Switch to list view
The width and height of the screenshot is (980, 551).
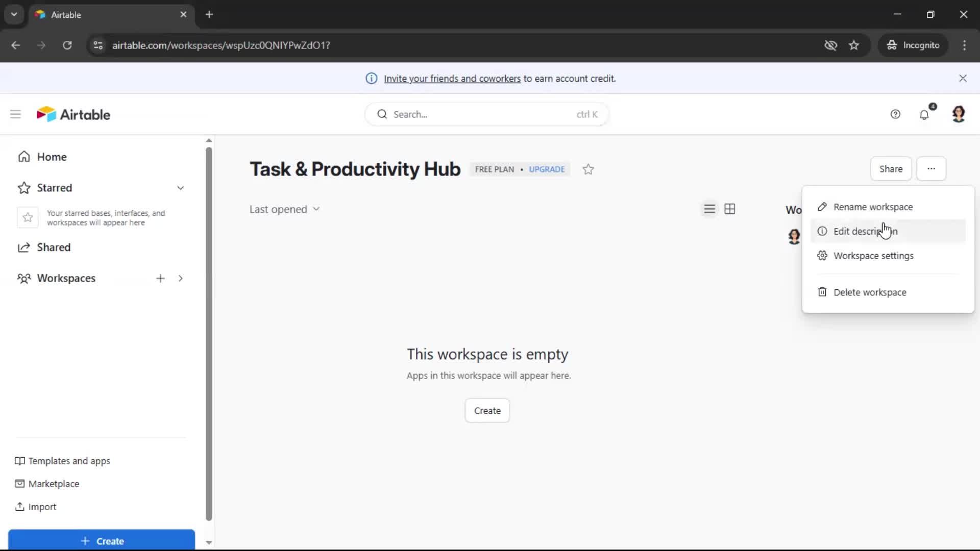[x=709, y=209]
